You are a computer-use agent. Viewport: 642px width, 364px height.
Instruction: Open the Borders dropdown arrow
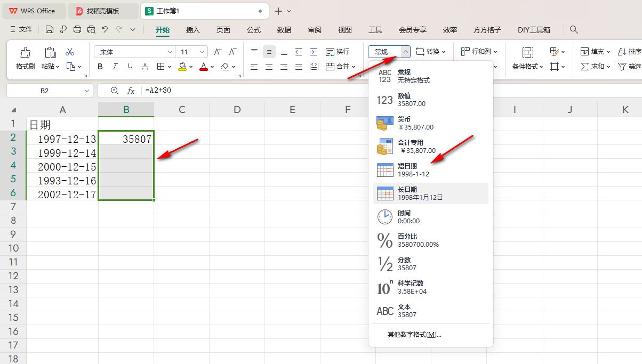(x=170, y=67)
